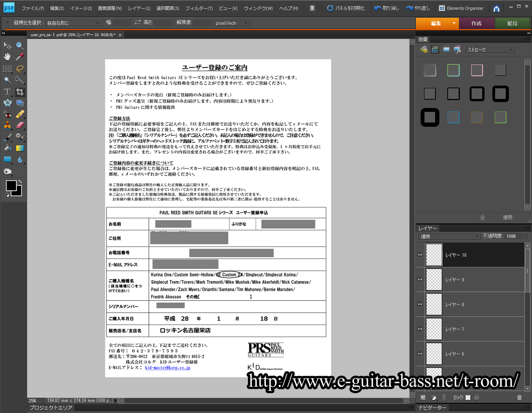The image size is (532, 413).
Task: Open the 縦横比を選択 aspect ratio dropdown
Action: 73,23
